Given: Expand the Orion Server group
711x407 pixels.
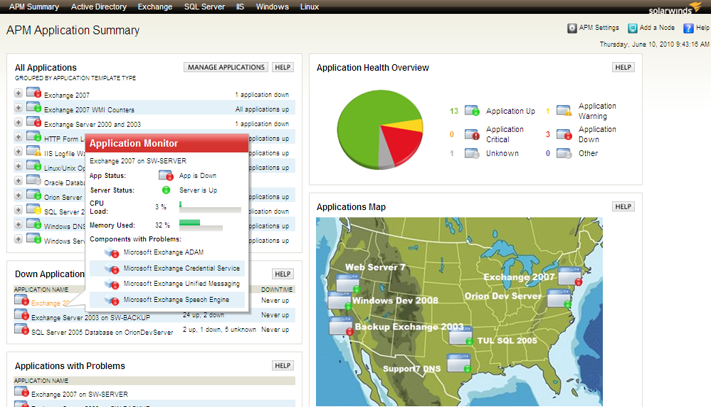Looking at the screenshot, I should point(18,195).
